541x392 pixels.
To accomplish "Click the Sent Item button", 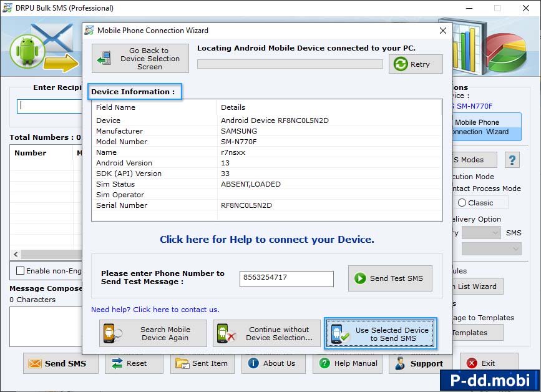I will [x=202, y=363].
